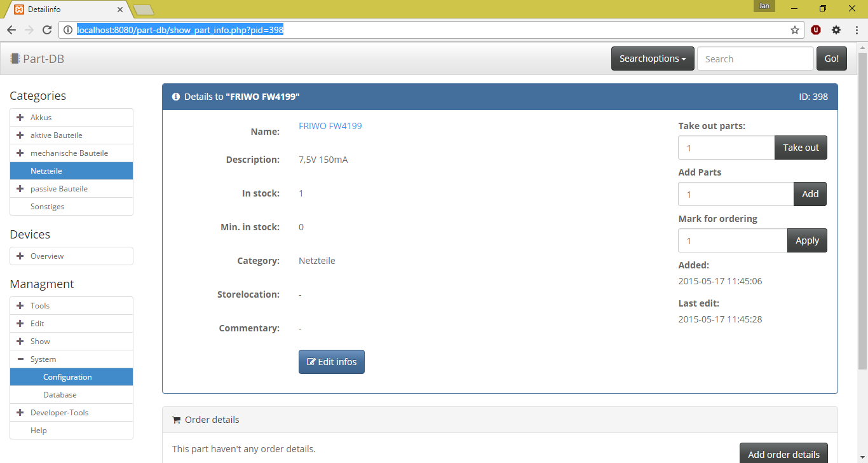This screenshot has height=463, width=868.
Task: Click the browser back arrow
Action: tap(11, 30)
